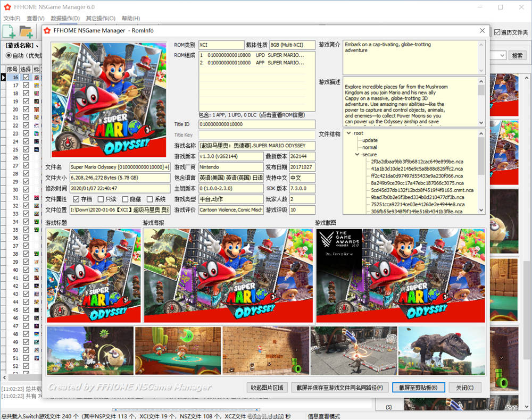Click the 发布日期 20171027 field
This screenshot has width=532, height=420.
(x=302, y=167)
